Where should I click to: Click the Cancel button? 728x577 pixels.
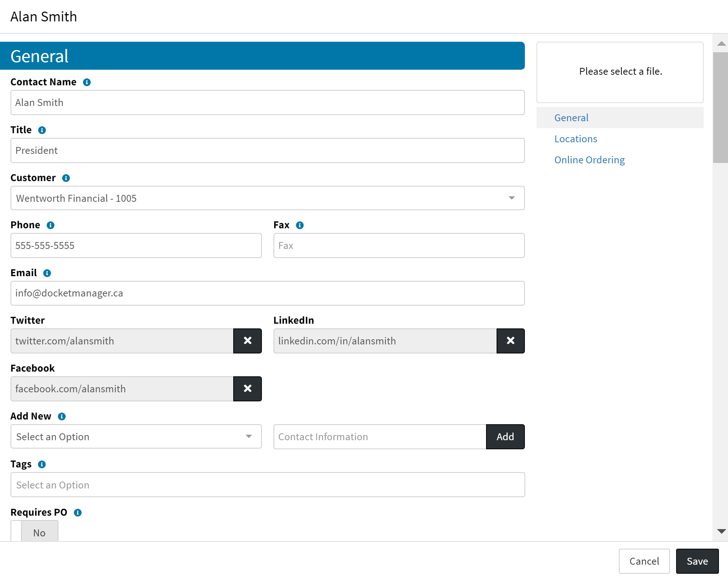coord(644,561)
